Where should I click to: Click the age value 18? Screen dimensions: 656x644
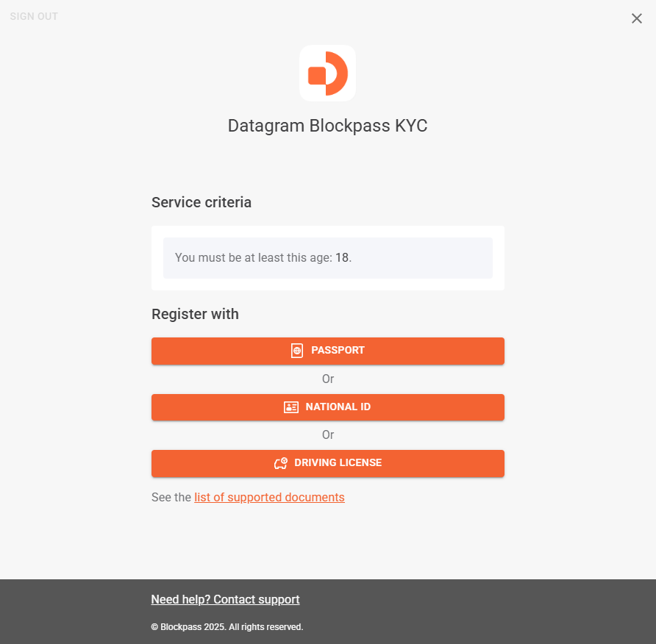342,258
